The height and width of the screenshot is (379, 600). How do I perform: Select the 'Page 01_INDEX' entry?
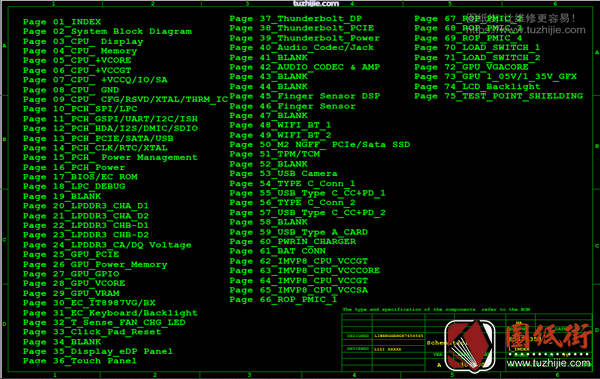(x=62, y=22)
